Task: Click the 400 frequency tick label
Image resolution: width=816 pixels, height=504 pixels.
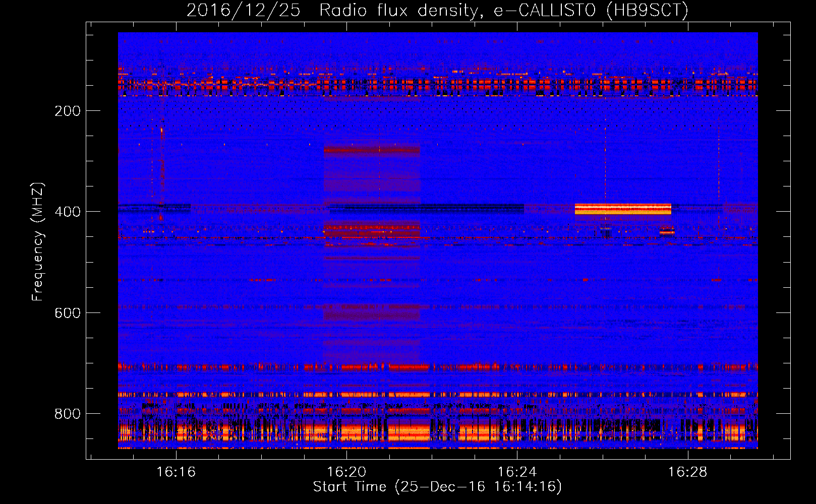Action: [68, 212]
